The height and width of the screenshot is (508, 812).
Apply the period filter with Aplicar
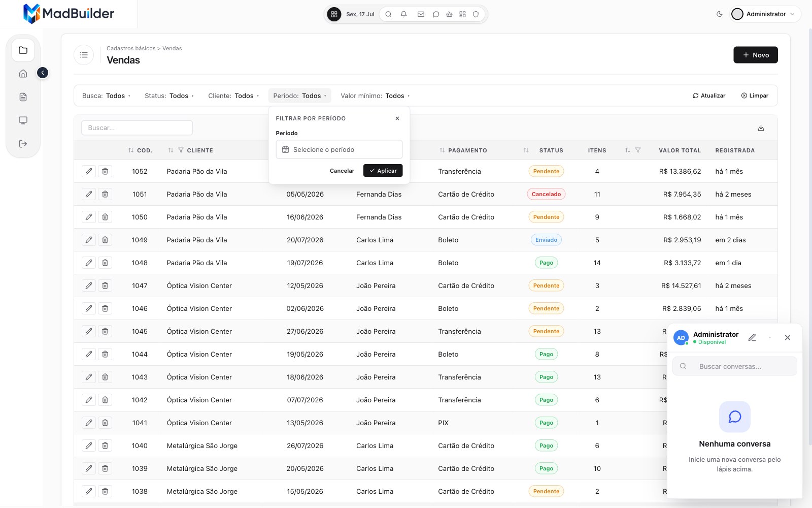(383, 171)
